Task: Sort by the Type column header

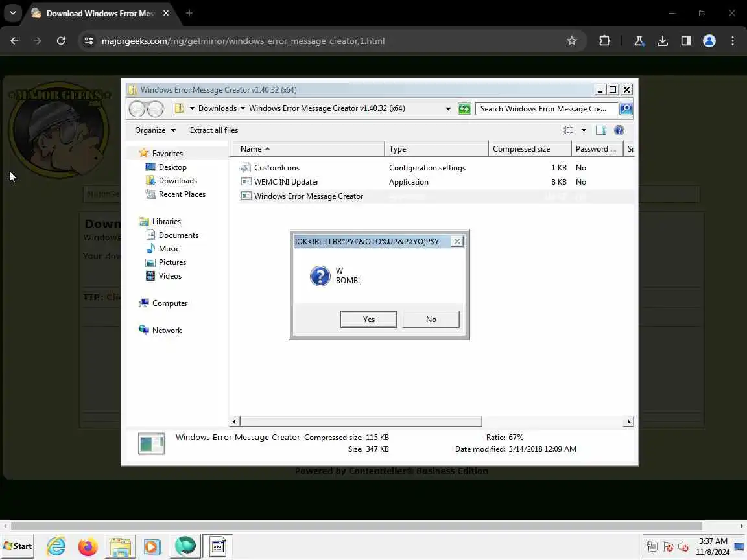Action: coord(436,148)
